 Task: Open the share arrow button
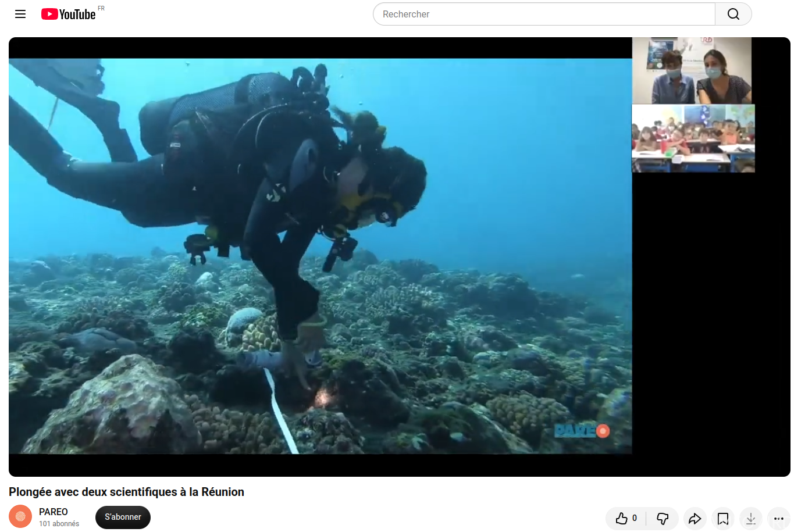tap(695, 518)
